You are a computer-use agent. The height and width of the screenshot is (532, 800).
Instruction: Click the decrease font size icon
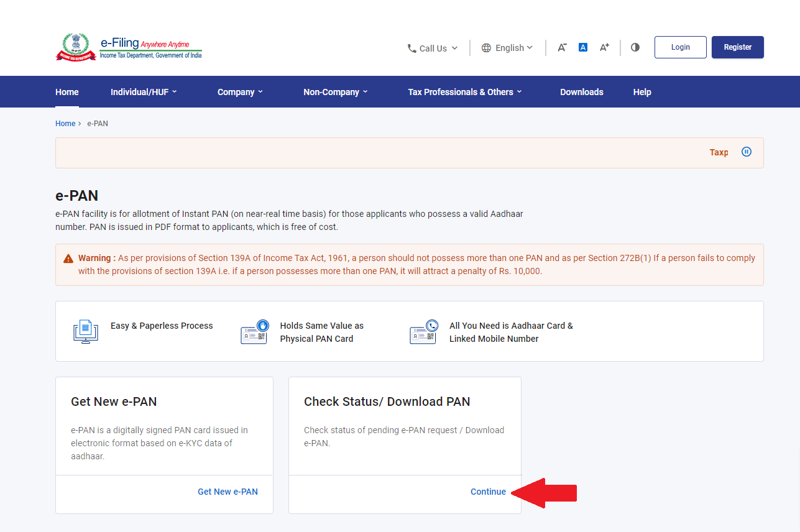pyautogui.click(x=561, y=47)
